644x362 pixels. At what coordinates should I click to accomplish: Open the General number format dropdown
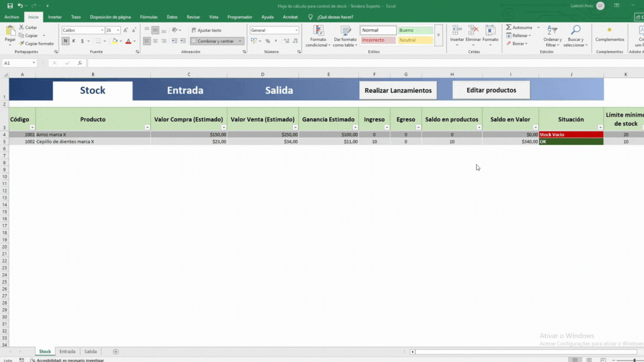pyautogui.click(x=296, y=30)
